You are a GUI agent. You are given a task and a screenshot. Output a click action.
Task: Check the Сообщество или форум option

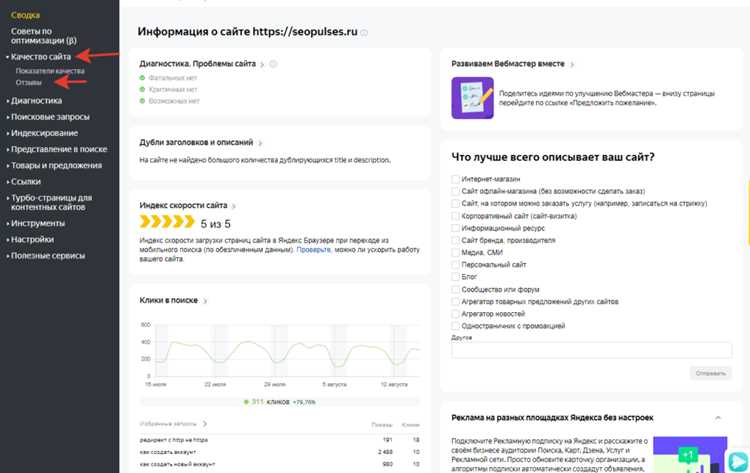455,290
